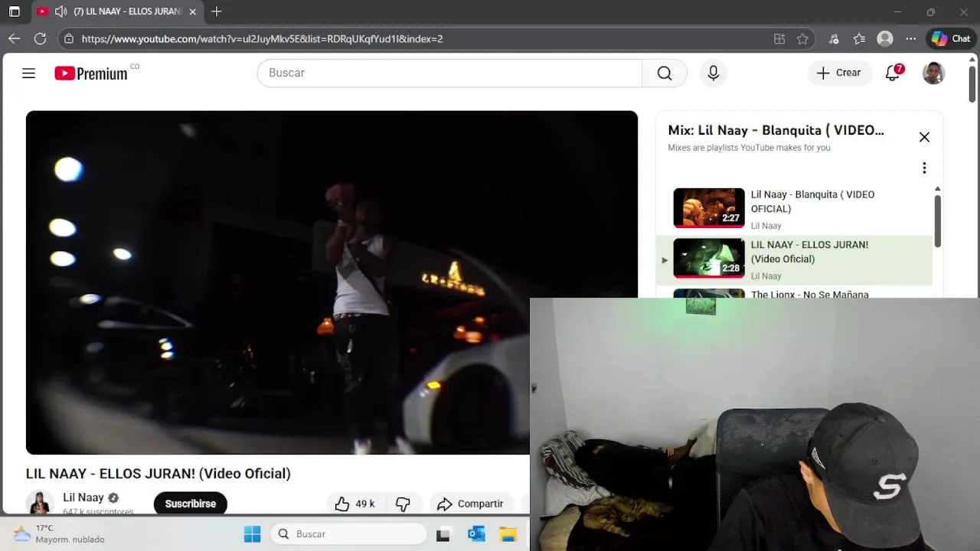Click the video player area to pause
The width and height of the screenshot is (980, 551).
pos(332,282)
